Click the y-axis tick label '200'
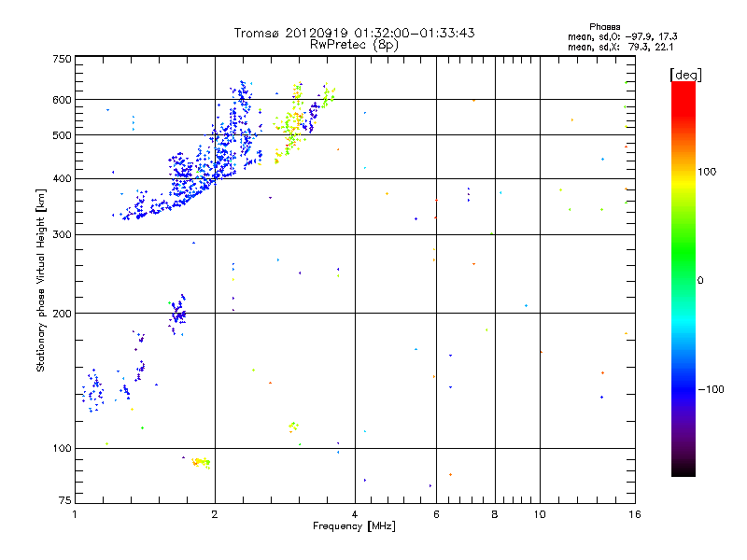 tap(62, 314)
